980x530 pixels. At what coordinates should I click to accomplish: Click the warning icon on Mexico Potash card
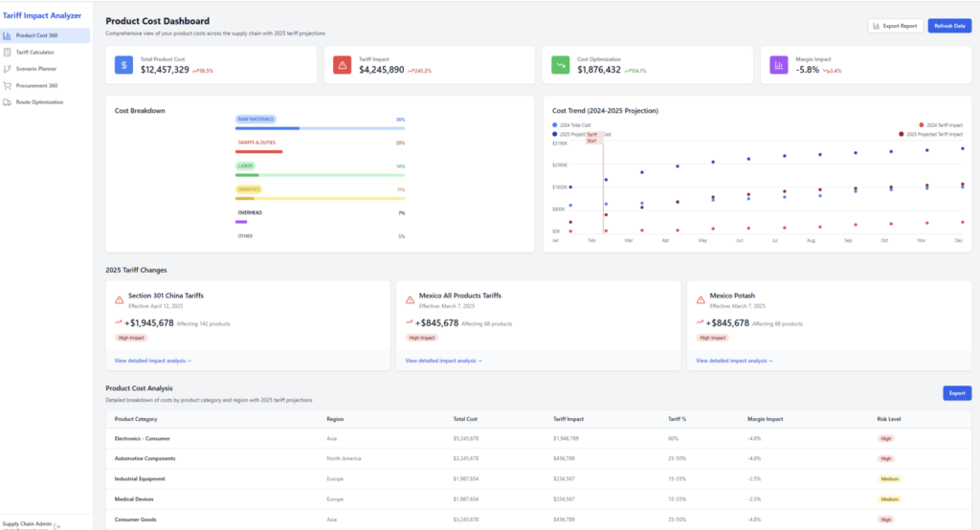(701, 300)
